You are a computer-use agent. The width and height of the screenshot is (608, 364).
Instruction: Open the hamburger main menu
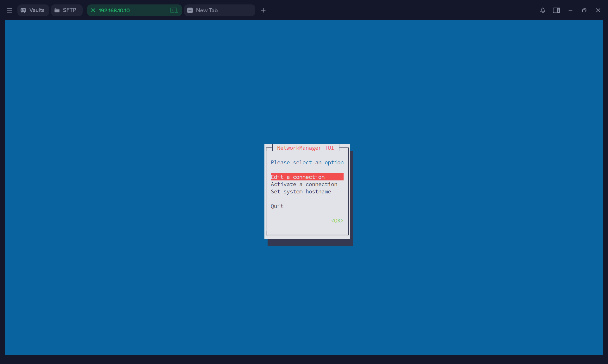tap(9, 10)
